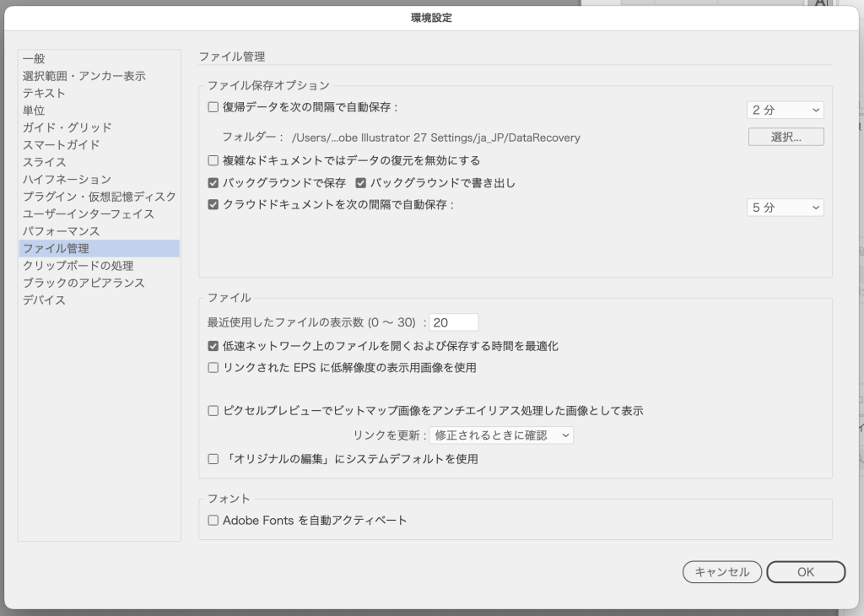Toggle 複雑なドキュメントではデータの復元を無効にする checkbox
864x616 pixels.
pyautogui.click(x=213, y=160)
